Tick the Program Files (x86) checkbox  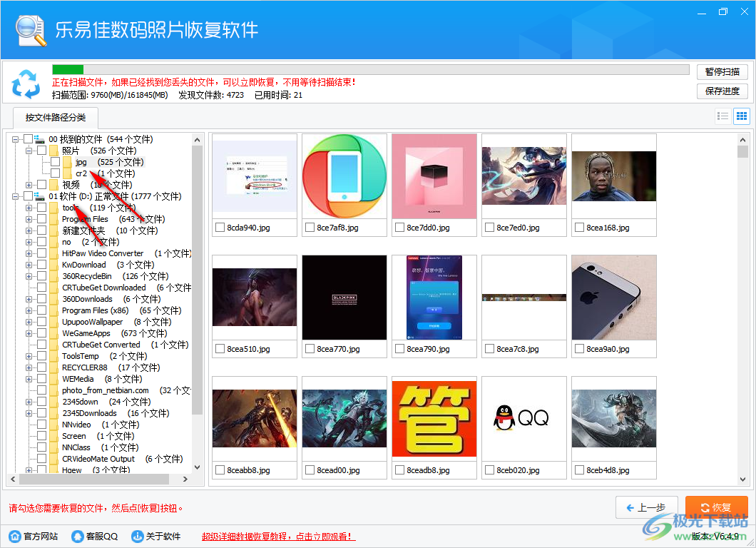click(42, 310)
